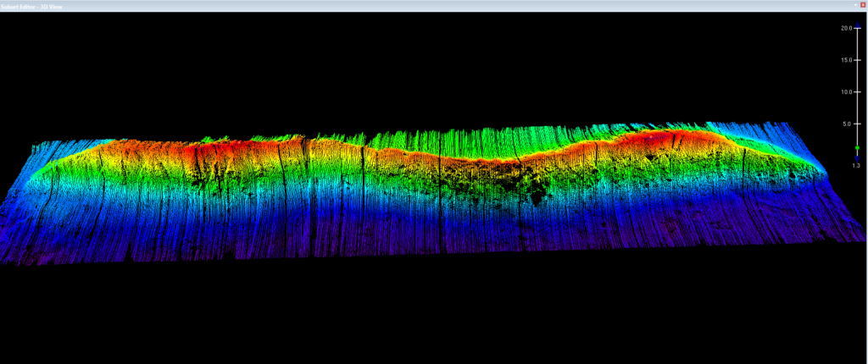Select the red peak on the right side

(661, 137)
